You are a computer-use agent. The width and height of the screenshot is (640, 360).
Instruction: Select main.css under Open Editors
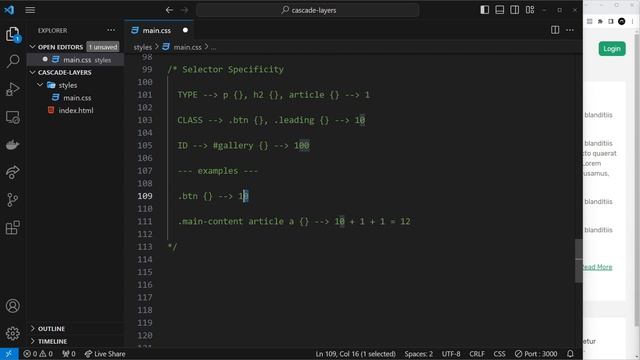tap(76, 60)
